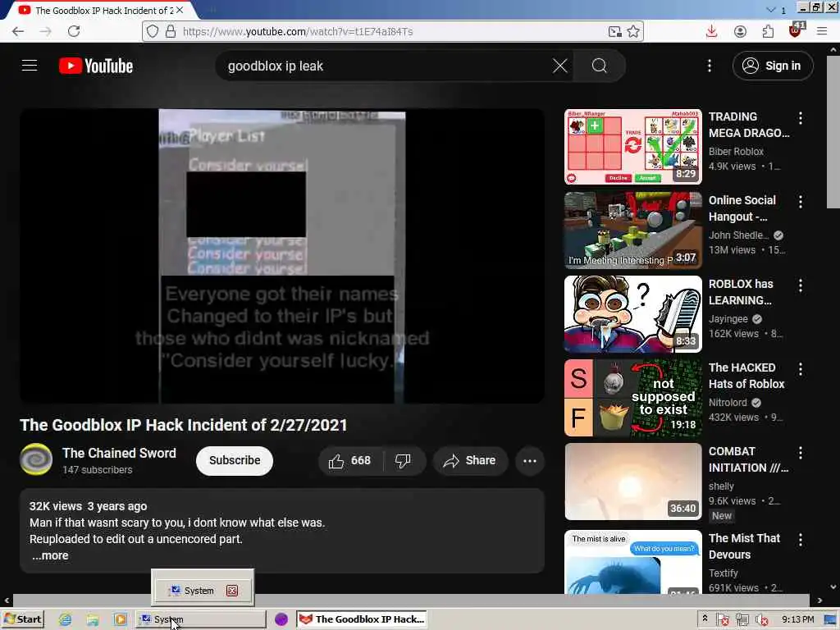This screenshot has height=630, width=840.
Task: Click the volume tray icon
Action: tap(761, 620)
